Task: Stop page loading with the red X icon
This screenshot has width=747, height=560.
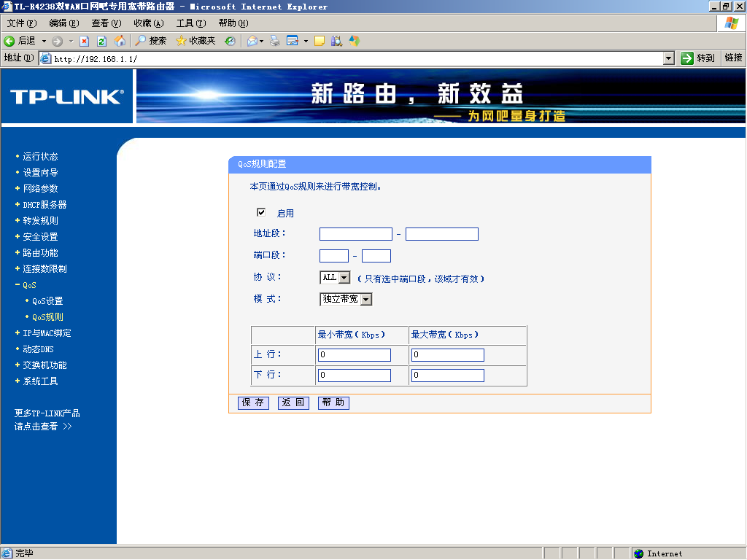Action: coord(85,41)
